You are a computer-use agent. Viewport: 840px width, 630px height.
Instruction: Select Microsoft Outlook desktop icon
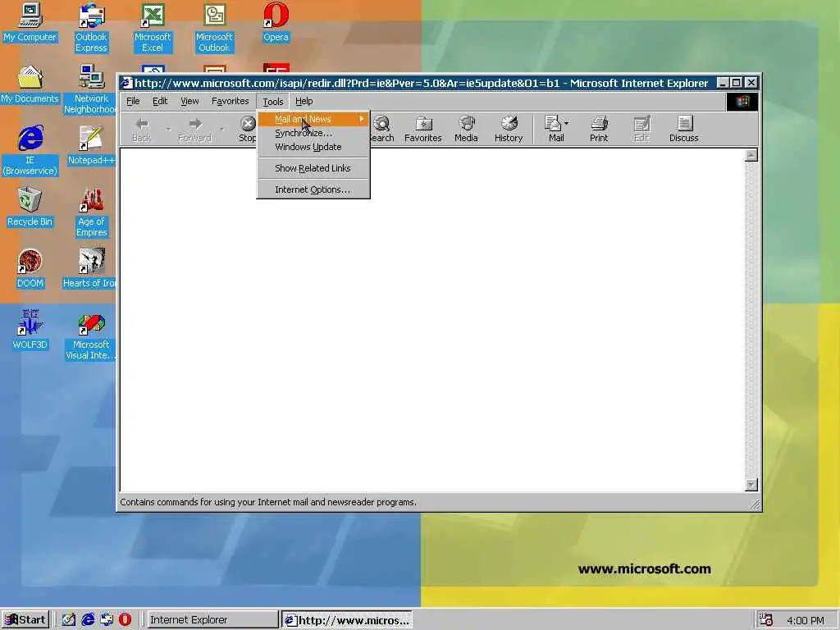(x=214, y=28)
